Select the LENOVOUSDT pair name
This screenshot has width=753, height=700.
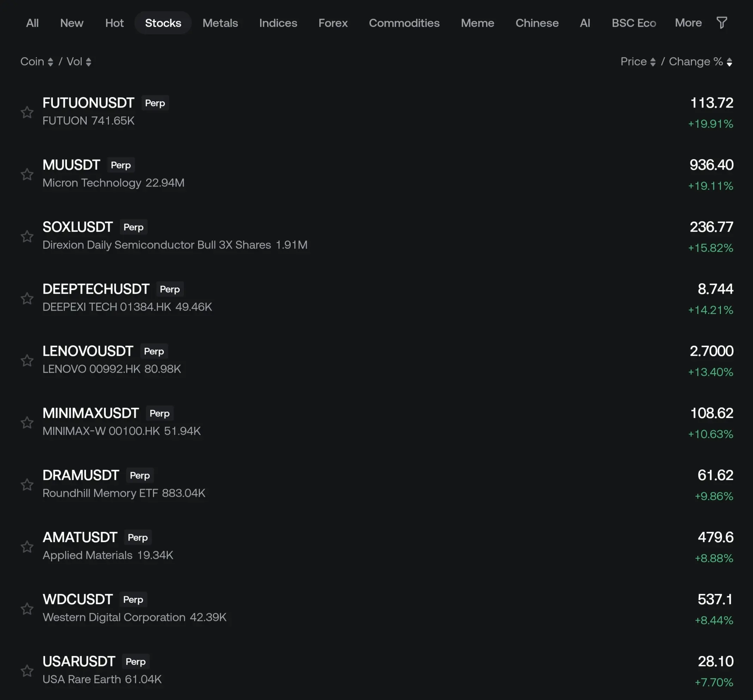pos(88,351)
